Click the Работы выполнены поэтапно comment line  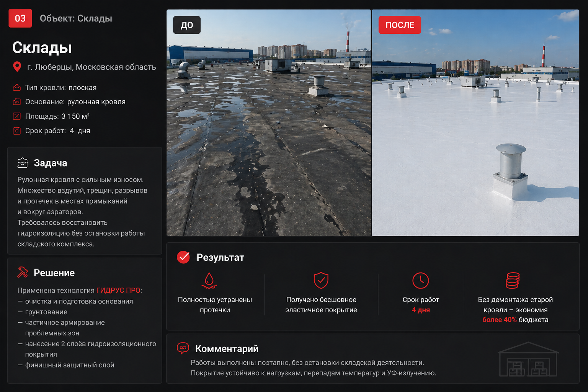[307, 363]
